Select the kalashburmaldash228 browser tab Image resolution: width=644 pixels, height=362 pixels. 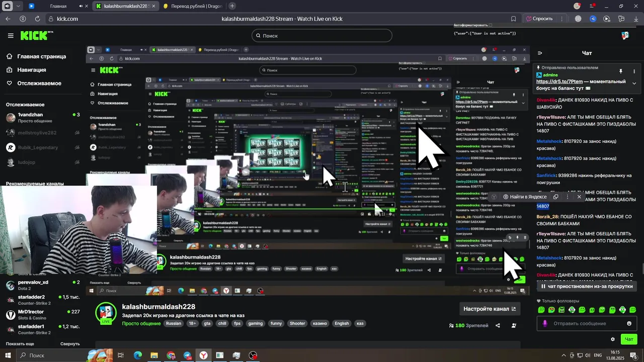pyautogui.click(x=126, y=6)
